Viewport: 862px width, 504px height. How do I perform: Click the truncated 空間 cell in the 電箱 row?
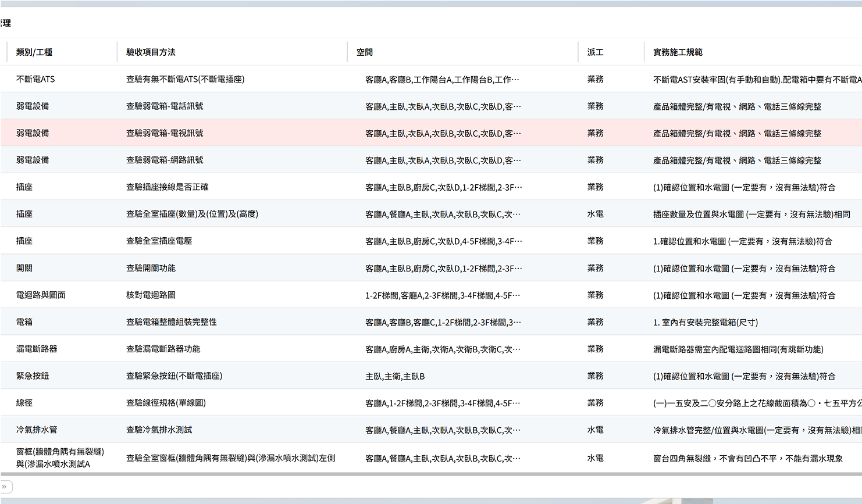[443, 322]
